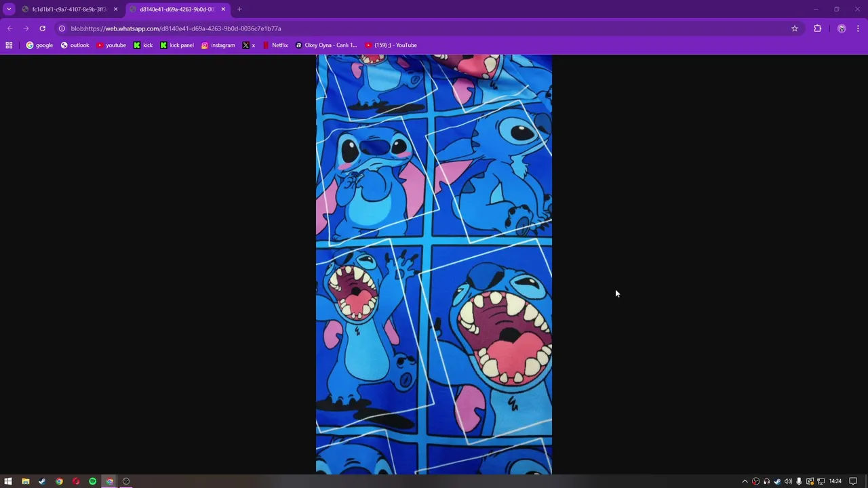
Task: Open Steam from the taskbar
Action: 42,481
